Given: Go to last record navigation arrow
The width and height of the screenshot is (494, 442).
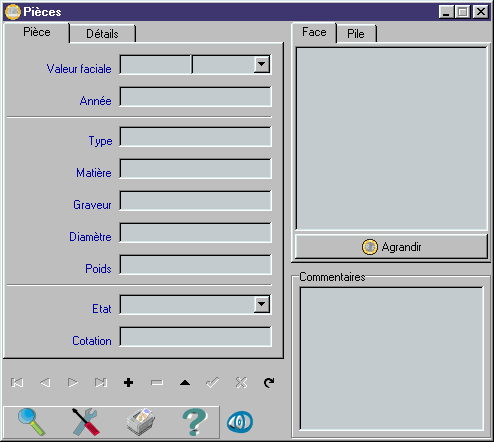Looking at the screenshot, I should (101, 382).
